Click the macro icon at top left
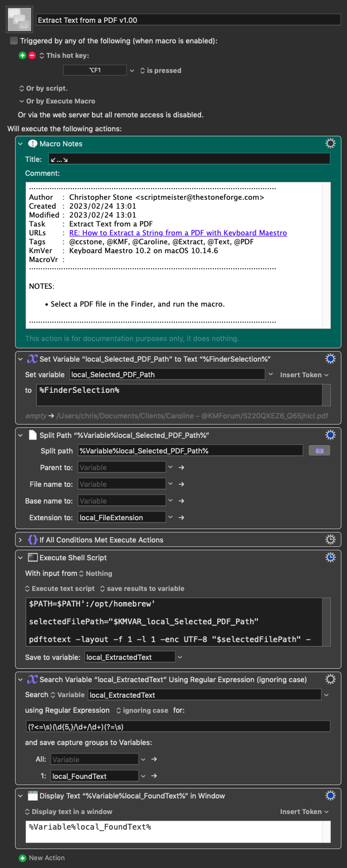Image resolution: width=347 pixels, height=868 pixels. click(x=18, y=19)
